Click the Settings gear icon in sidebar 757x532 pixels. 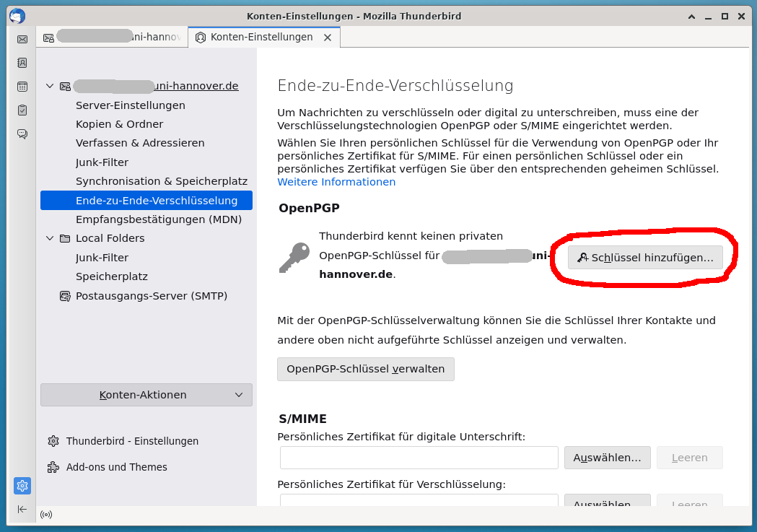[22, 486]
